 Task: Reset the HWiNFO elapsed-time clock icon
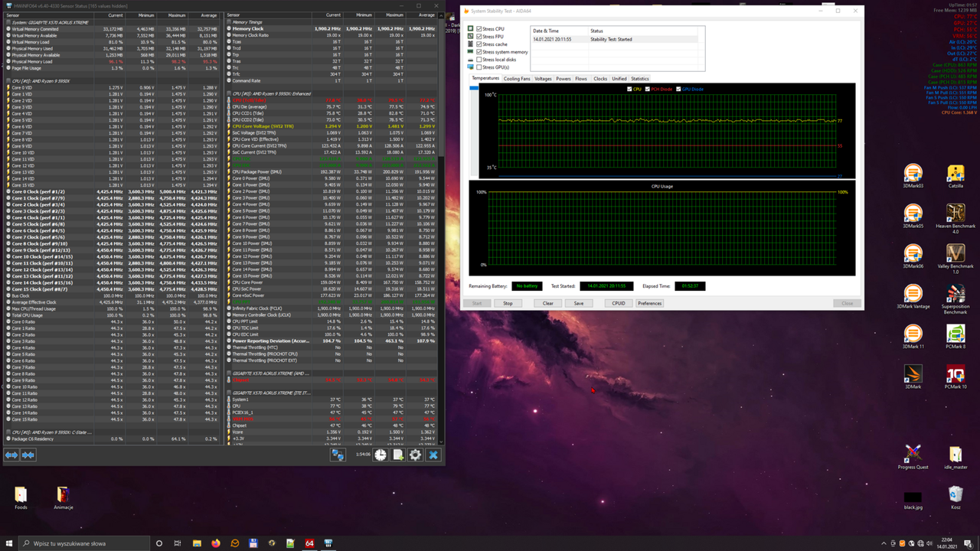coord(381,455)
